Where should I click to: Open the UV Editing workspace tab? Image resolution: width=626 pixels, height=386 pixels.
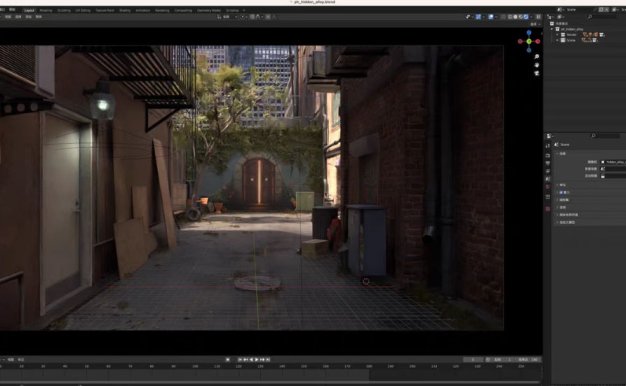83,10
